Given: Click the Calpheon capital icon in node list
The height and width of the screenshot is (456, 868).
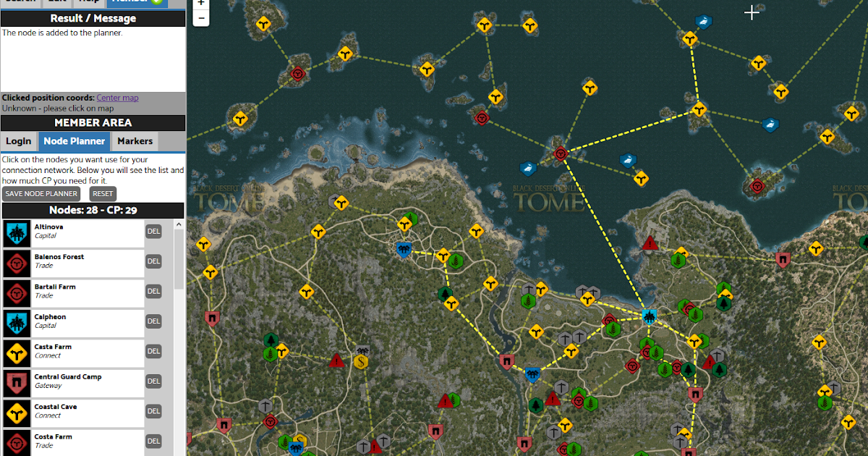Looking at the screenshot, I should point(17,324).
